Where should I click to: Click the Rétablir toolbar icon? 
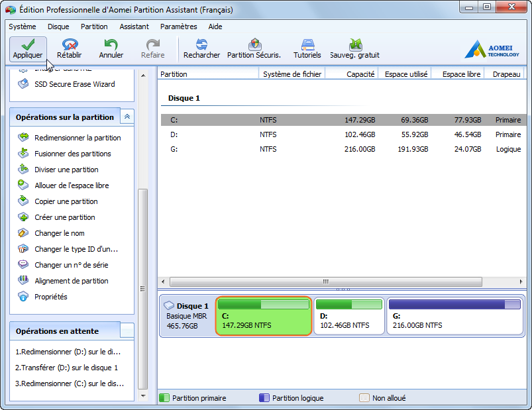pyautogui.click(x=70, y=44)
